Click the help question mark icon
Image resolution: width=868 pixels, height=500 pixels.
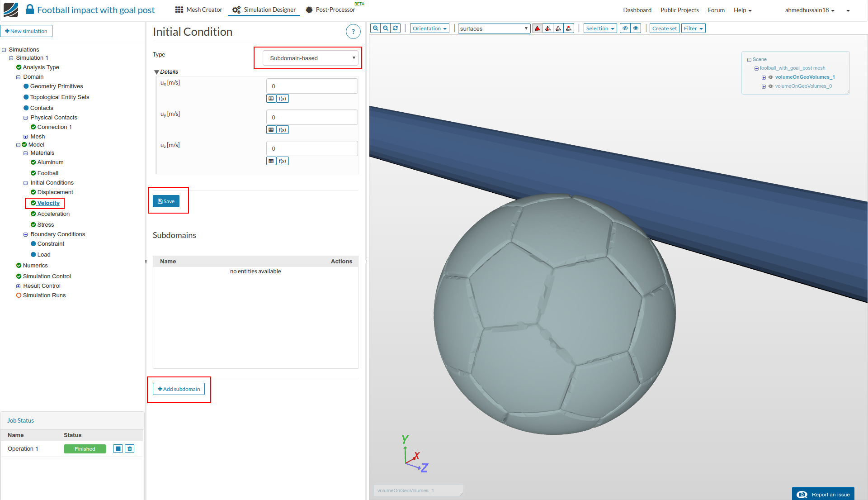pyautogui.click(x=353, y=32)
